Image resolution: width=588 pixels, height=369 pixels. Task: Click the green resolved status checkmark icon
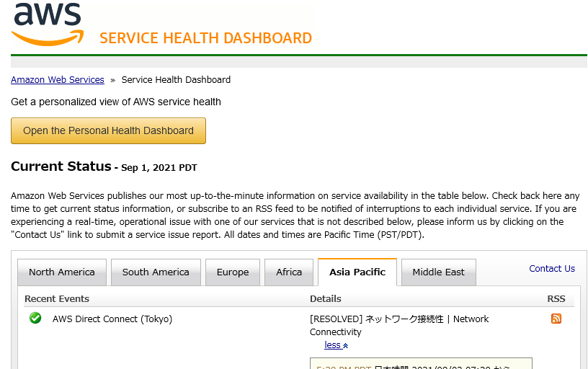[x=35, y=318]
